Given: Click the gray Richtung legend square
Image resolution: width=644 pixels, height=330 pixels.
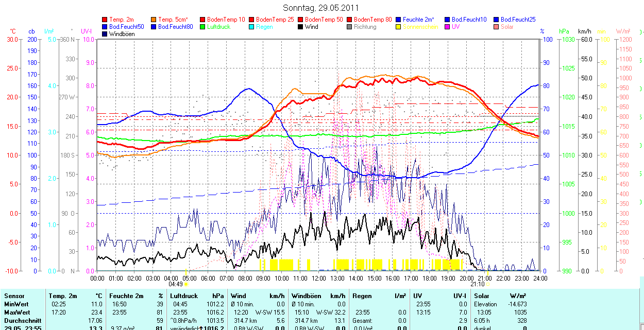Looking at the screenshot, I should point(350,27).
